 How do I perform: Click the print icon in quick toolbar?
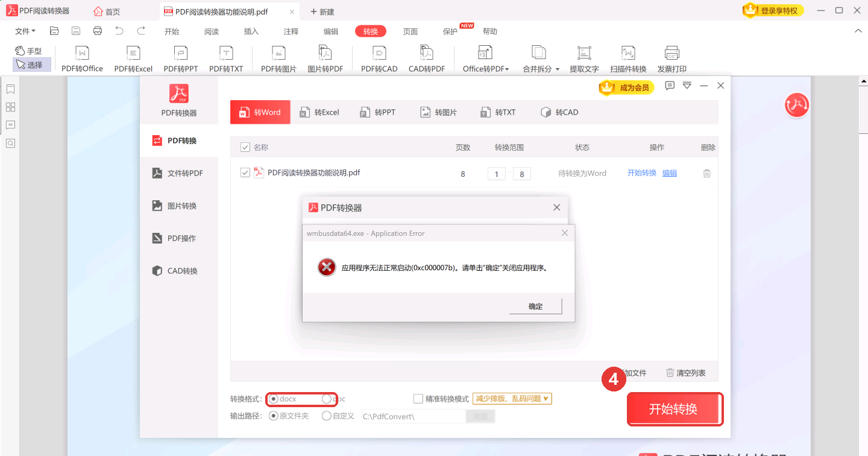(x=98, y=31)
